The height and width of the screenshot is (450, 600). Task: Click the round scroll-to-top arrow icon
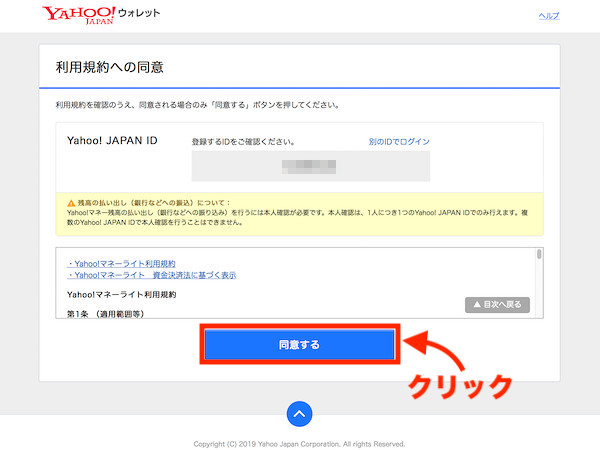299,414
